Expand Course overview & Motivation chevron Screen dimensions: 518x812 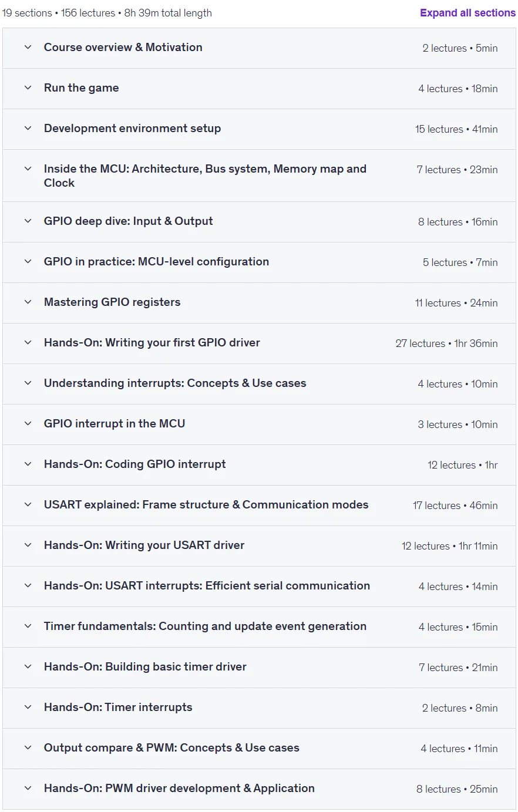28,48
